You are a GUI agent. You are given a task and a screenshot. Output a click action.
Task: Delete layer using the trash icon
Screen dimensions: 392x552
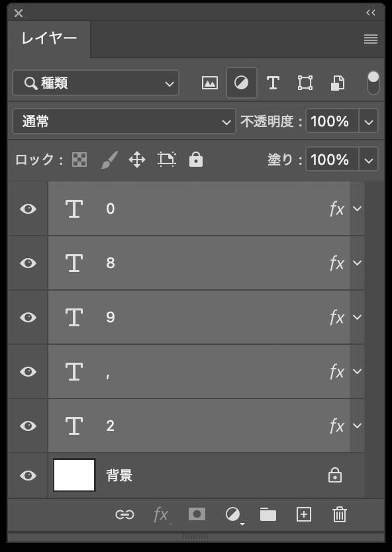[339, 514]
